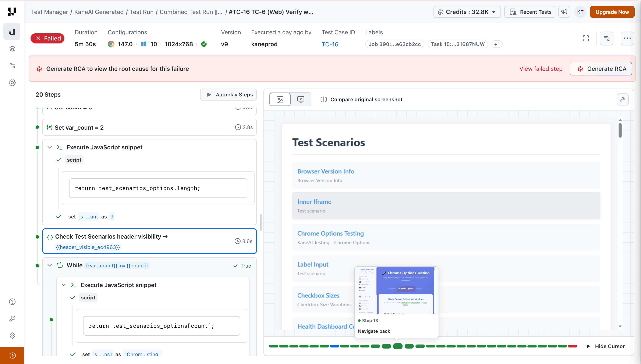This screenshot has height=364, width=641.
Task: Open the search logs icon button
Action: pos(606,38)
